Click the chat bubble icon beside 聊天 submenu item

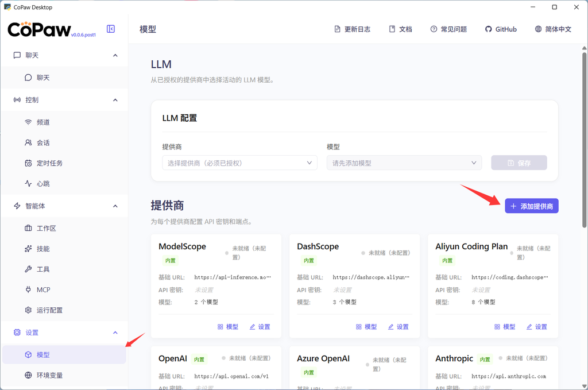pos(28,78)
